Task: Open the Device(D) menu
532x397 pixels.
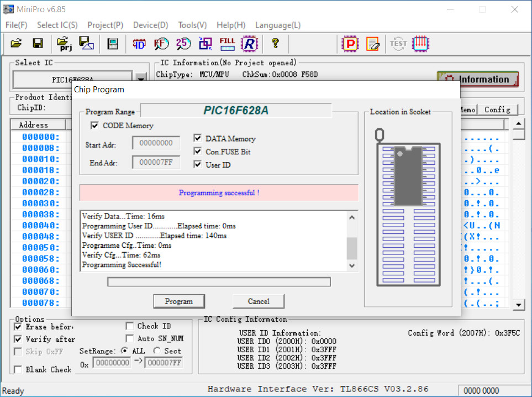Action: tap(151, 25)
